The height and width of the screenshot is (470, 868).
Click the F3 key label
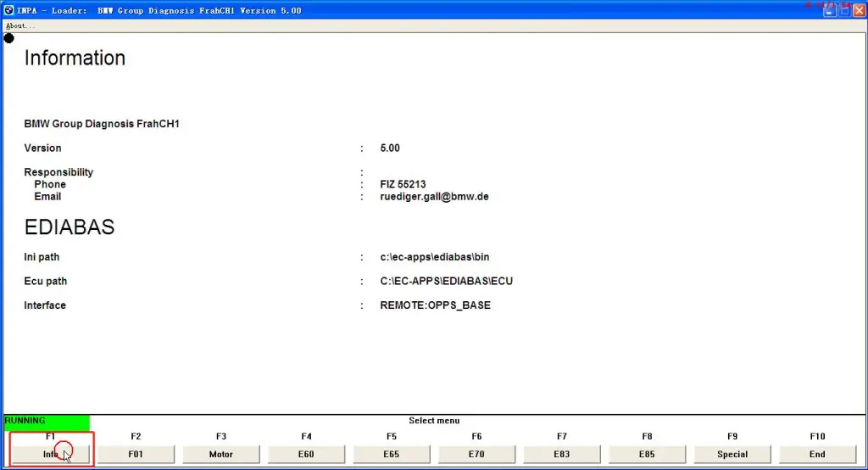click(x=221, y=437)
